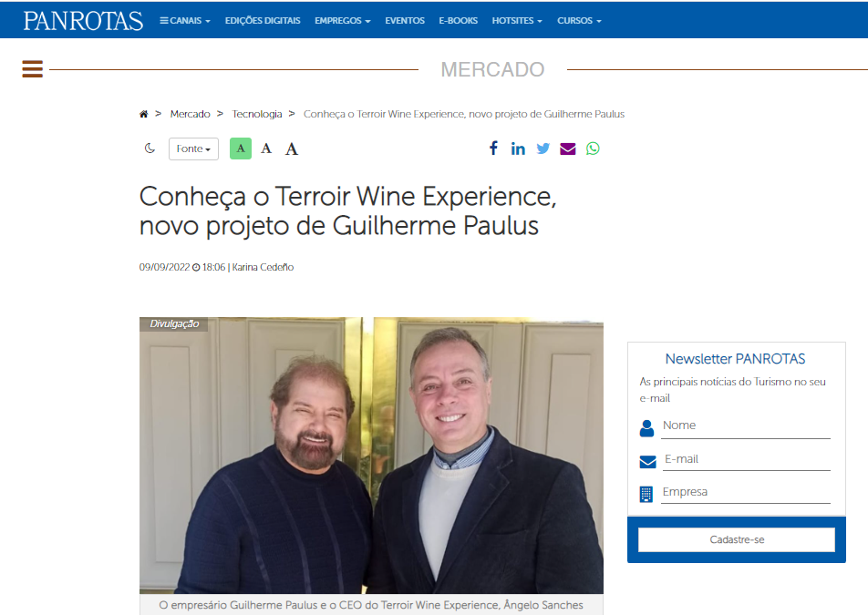This screenshot has height=615, width=868.
Task: Click the home breadcrumb icon
Action: click(144, 115)
